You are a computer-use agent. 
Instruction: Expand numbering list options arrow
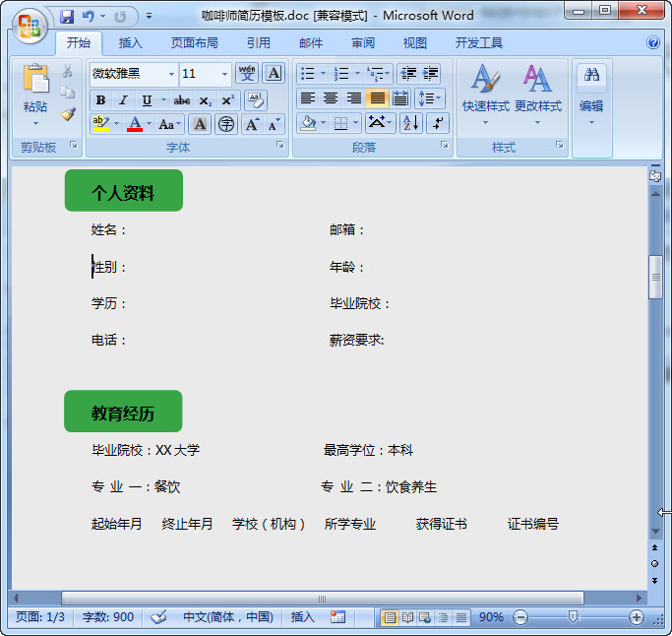(x=357, y=74)
